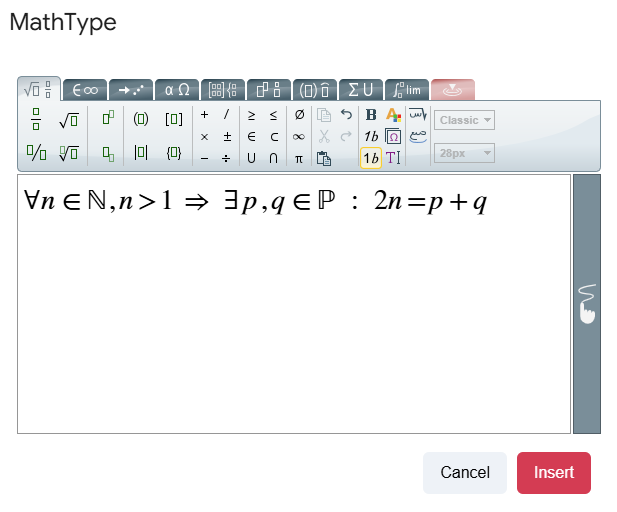Insert a square root symbol
This screenshot has height=512, width=617.
(68, 120)
